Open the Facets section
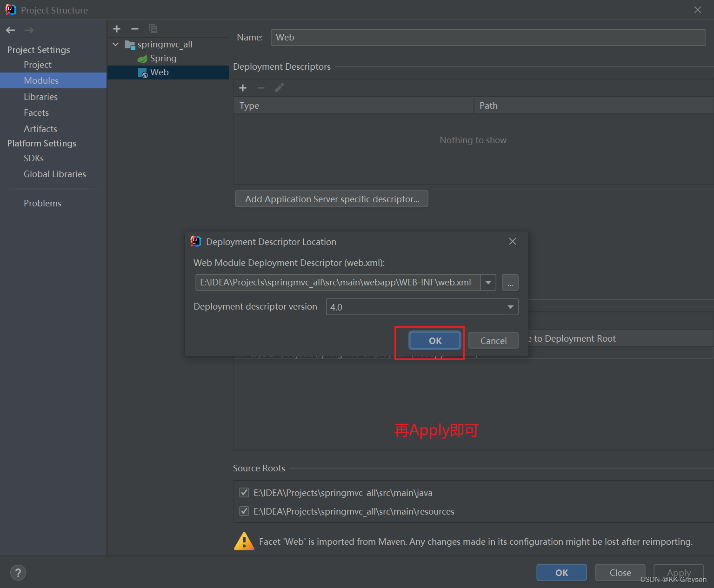714x588 pixels. 36,112
